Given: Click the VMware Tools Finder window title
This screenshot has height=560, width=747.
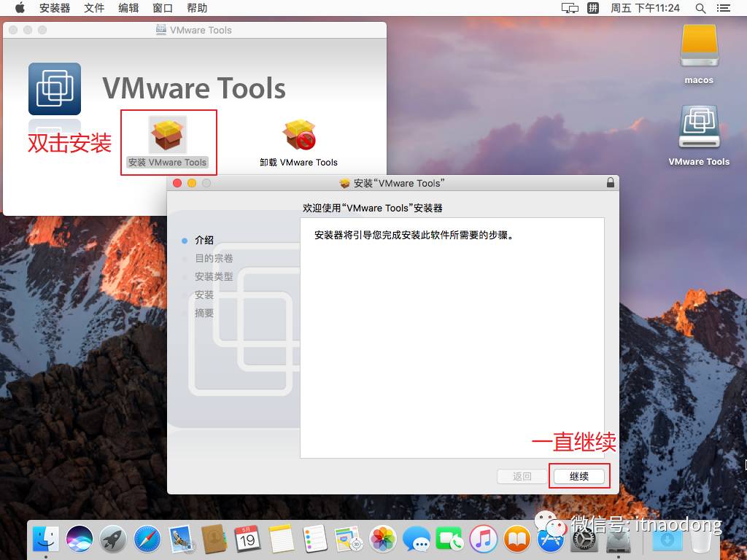Looking at the screenshot, I should (201, 30).
